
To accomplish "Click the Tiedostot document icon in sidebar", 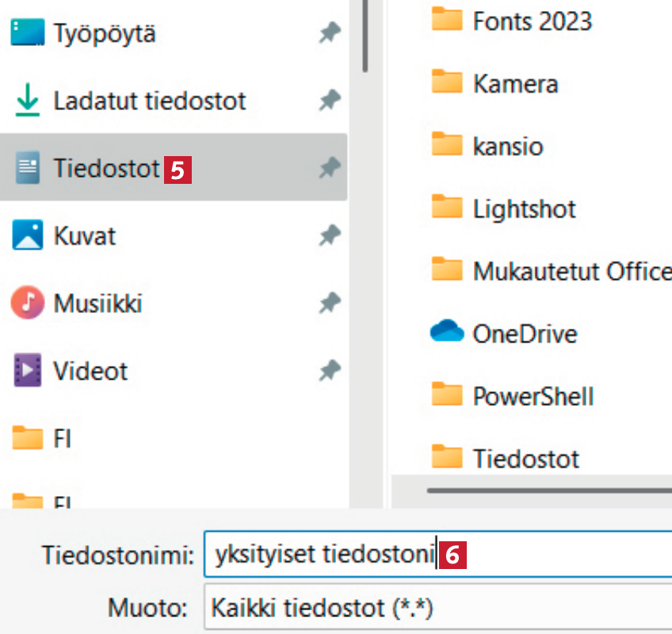I will (x=28, y=168).
